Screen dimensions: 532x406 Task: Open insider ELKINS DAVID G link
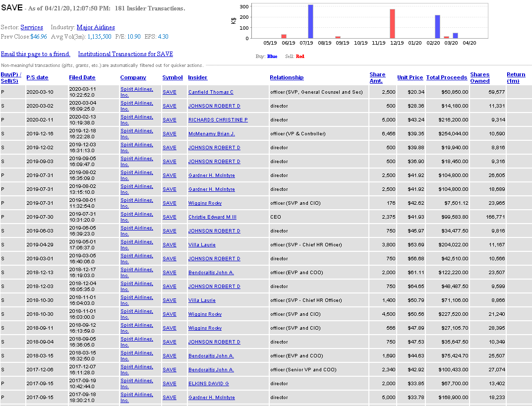208,384
